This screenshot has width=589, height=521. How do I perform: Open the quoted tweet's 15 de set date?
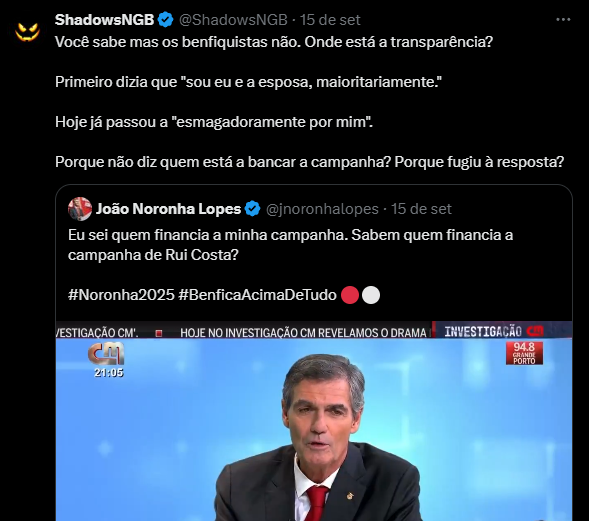click(x=421, y=209)
